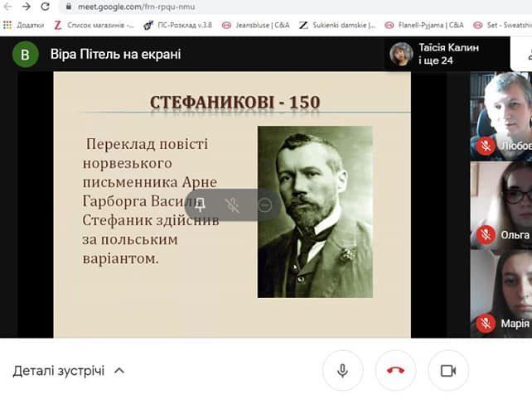Pin the presentation with the pin icon

click(201, 204)
